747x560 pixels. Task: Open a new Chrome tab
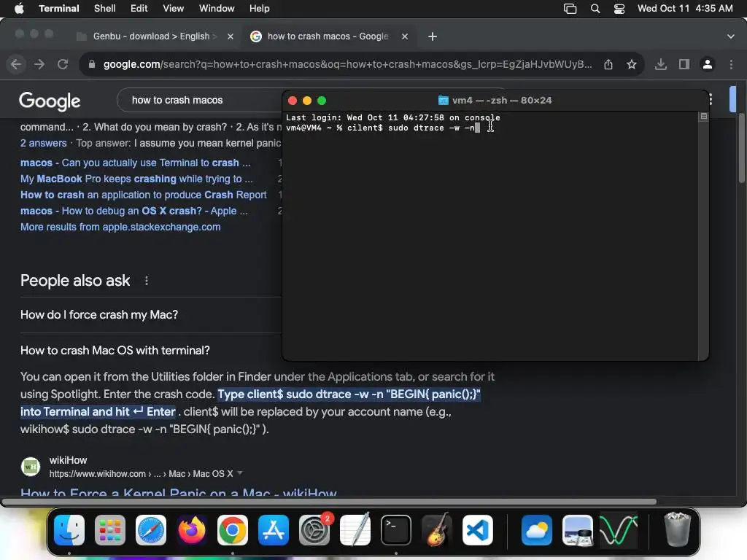[x=433, y=36]
